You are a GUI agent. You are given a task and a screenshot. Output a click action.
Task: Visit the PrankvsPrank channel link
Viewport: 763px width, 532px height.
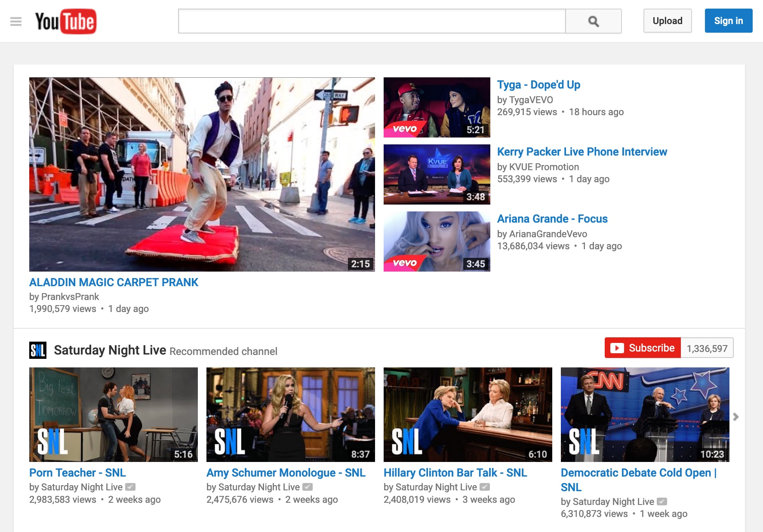pos(70,297)
